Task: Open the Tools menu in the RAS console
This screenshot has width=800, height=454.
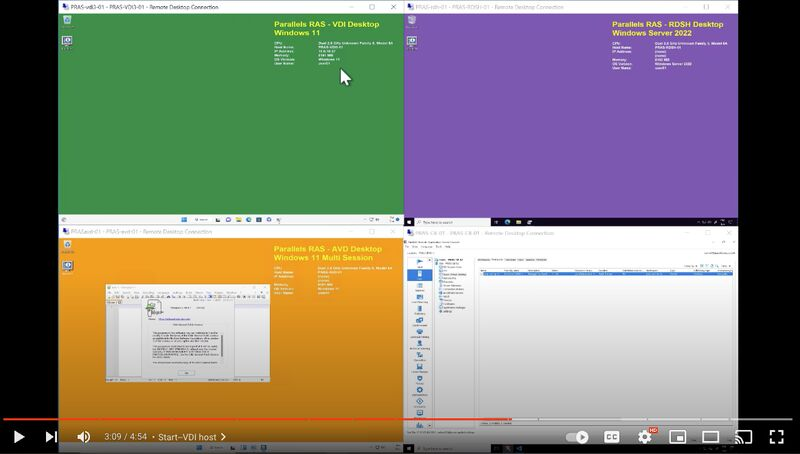Action: 439,247
